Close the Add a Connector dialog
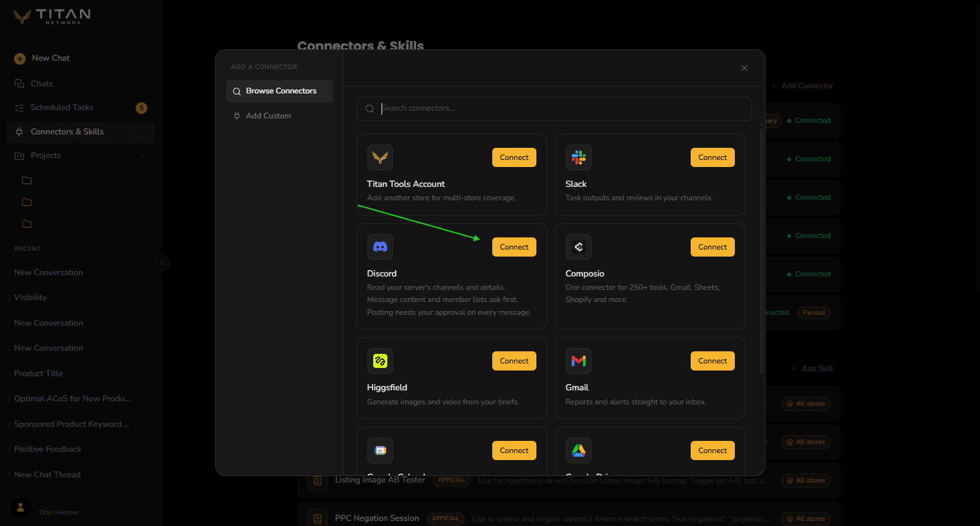 [x=744, y=68]
